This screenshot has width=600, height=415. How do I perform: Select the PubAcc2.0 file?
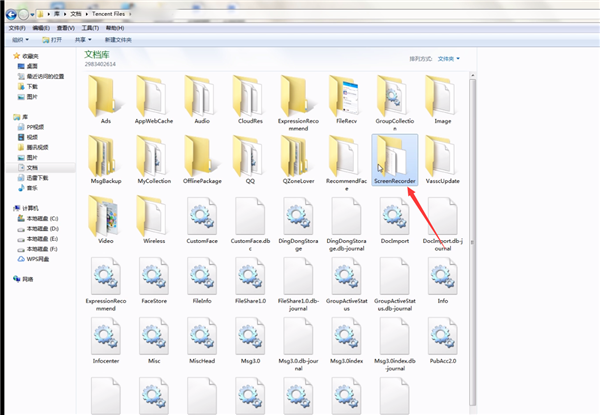(443, 341)
